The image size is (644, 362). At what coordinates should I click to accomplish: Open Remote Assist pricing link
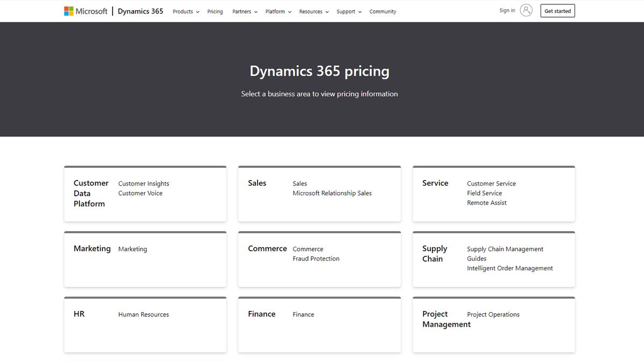pos(487,203)
